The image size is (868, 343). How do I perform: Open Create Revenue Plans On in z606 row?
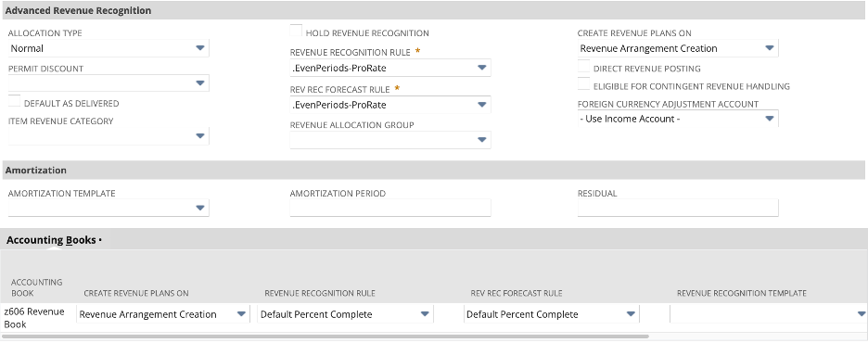163,314
